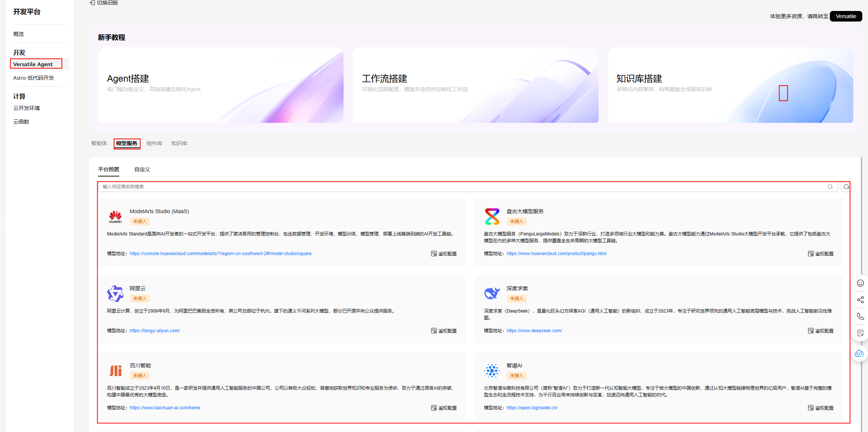Viewport: 868px width, 432px height.
Task: Click the share icon in floating sidebar
Action: (x=860, y=300)
